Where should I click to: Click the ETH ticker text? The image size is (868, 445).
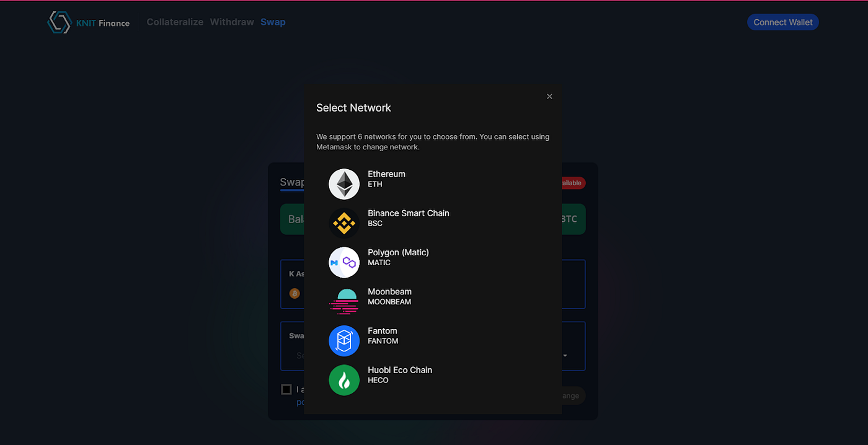(374, 184)
